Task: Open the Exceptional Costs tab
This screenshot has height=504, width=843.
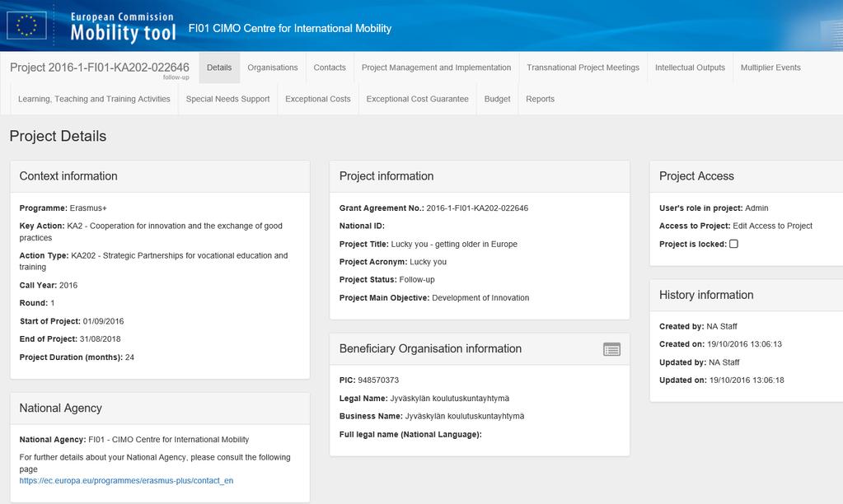Action: coord(318,99)
